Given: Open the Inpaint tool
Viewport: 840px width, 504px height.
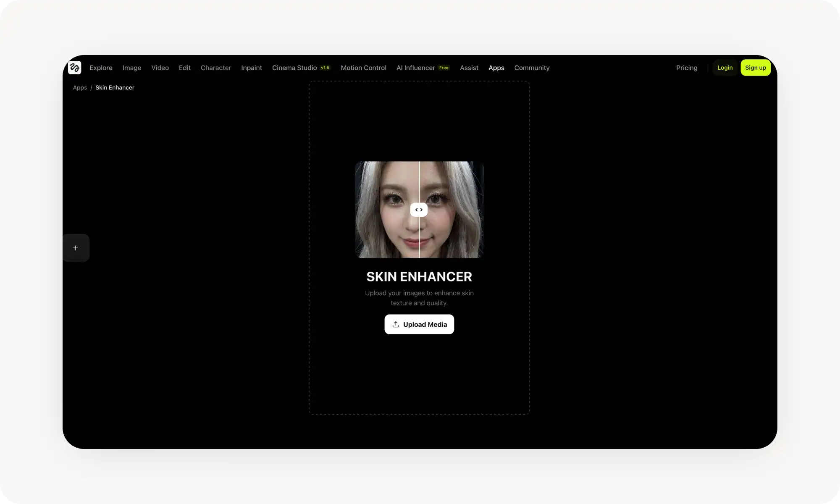Looking at the screenshot, I should (251, 68).
